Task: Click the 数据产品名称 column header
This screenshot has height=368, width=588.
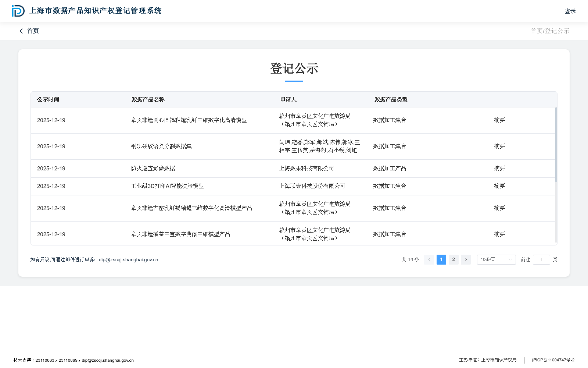Action: tap(148, 99)
